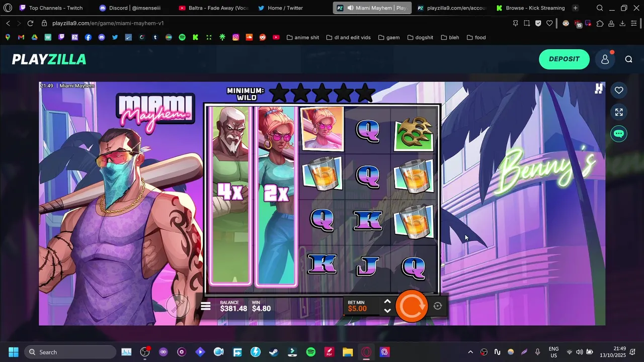Open Google Maps bookmark
The height and width of the screenshot is (362, 644).
[x=8, y=37]
